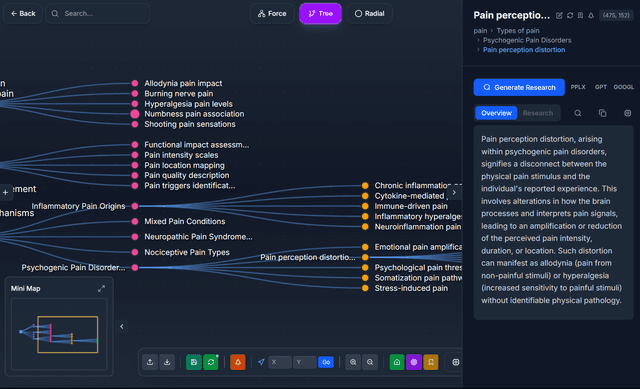Switch to Radial layout view
Viewport: 640px width, 389px height.
pos(369,13)
